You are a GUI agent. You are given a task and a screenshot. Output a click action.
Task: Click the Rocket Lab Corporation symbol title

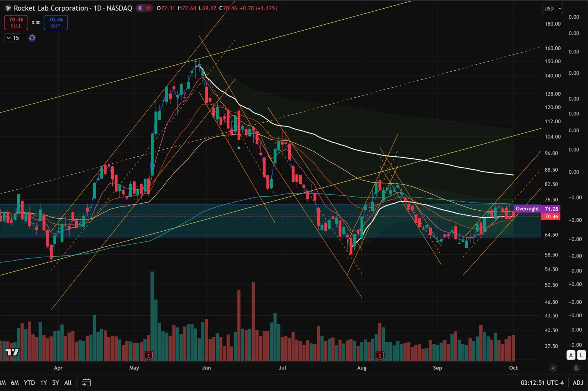pos(51,8)
